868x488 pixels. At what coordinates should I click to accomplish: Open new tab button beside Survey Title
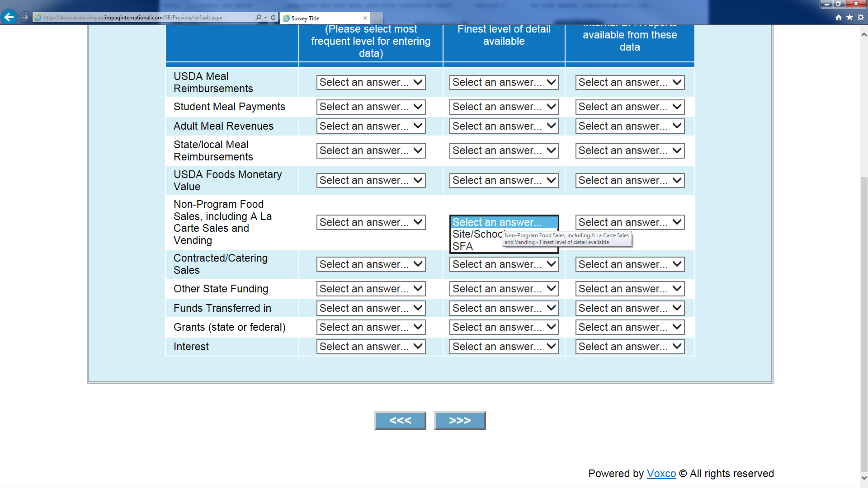point(377,18)
